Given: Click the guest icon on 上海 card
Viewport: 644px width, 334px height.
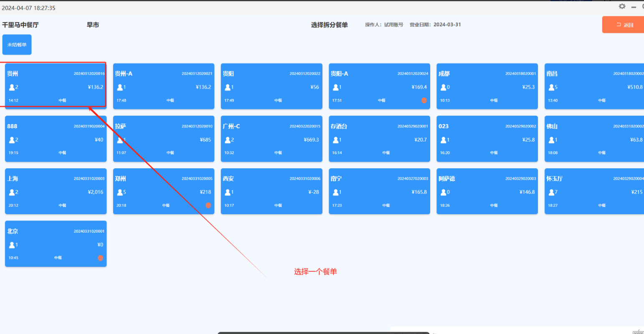Looking at the screenshot, I should tap(12, 192).
